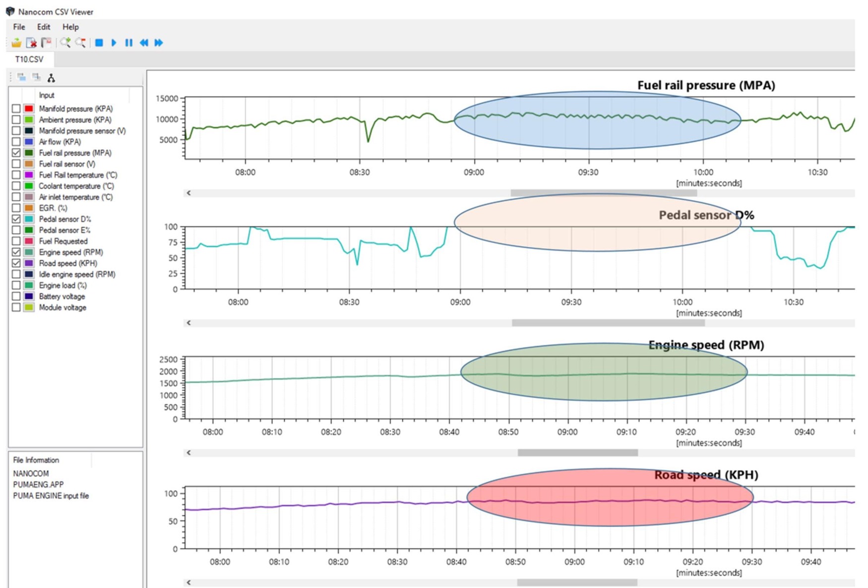Enable Battery voltage checkbox
Screen dimensions: 868x588
coord(16,296)
